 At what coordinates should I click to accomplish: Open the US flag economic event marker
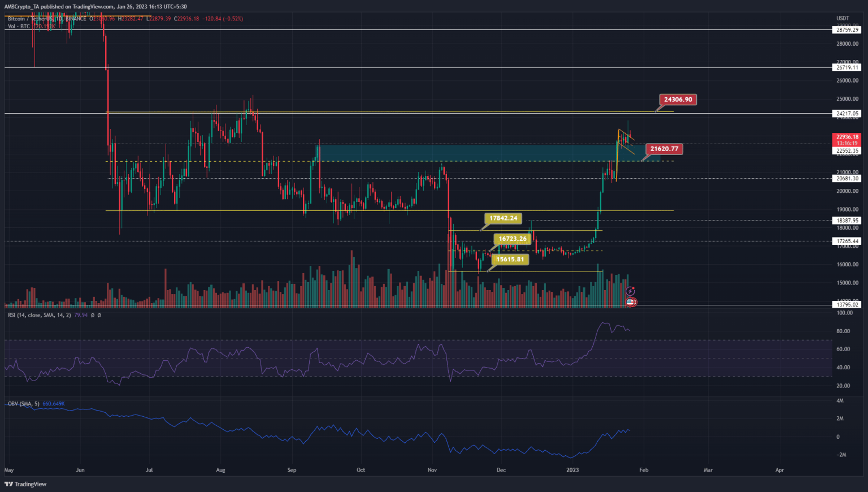(x=630, y=303)
